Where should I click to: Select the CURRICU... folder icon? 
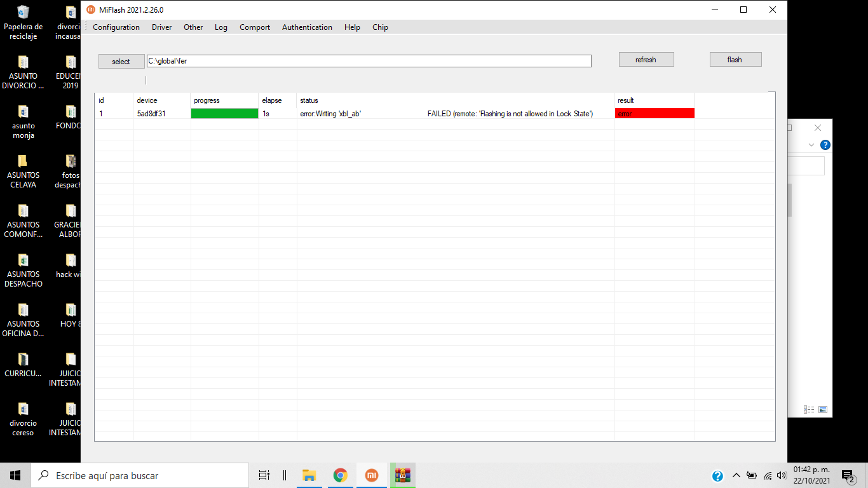(x=24, y=364)
